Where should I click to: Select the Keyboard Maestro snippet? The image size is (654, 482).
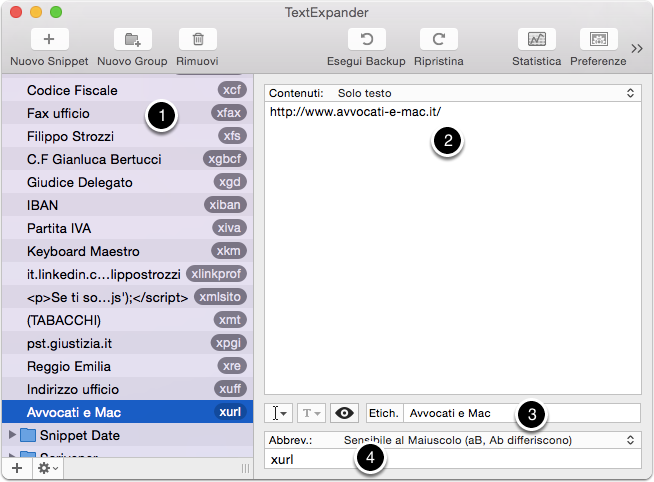pos(127,251)
